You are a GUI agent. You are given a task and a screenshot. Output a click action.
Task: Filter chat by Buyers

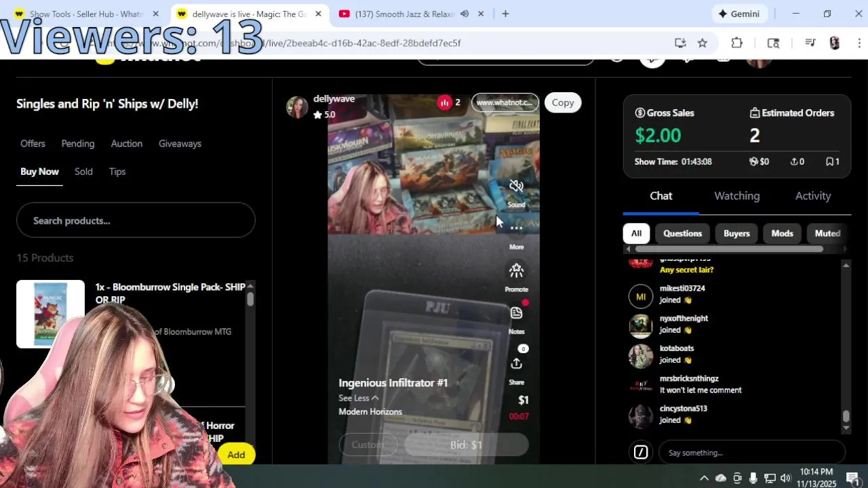[x=736, y=233]
